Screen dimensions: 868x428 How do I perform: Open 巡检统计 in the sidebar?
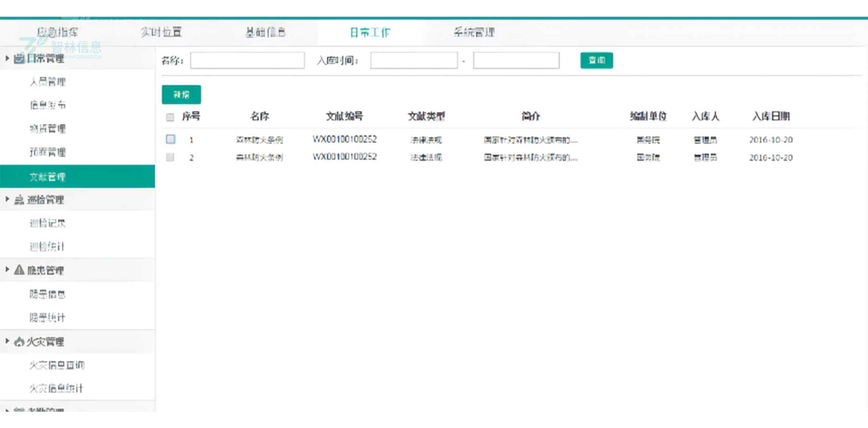tap(47, 246)
